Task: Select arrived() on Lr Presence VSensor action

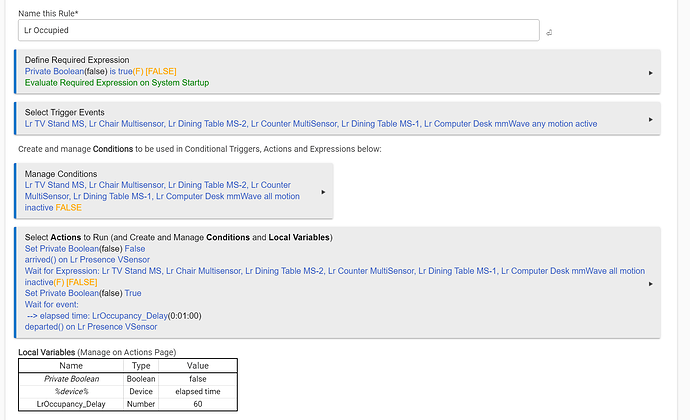Action: [91, 259]
